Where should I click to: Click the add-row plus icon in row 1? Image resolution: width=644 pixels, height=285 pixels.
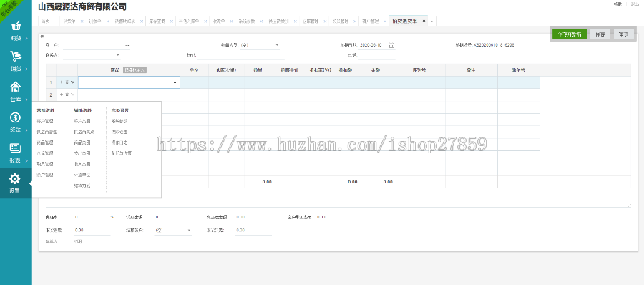(x=62, y=82)
